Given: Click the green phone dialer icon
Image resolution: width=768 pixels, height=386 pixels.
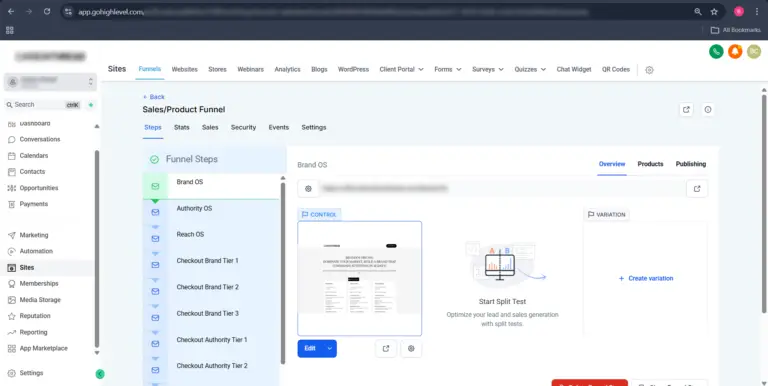Looking at the screenshot, I should coord(716,51).
